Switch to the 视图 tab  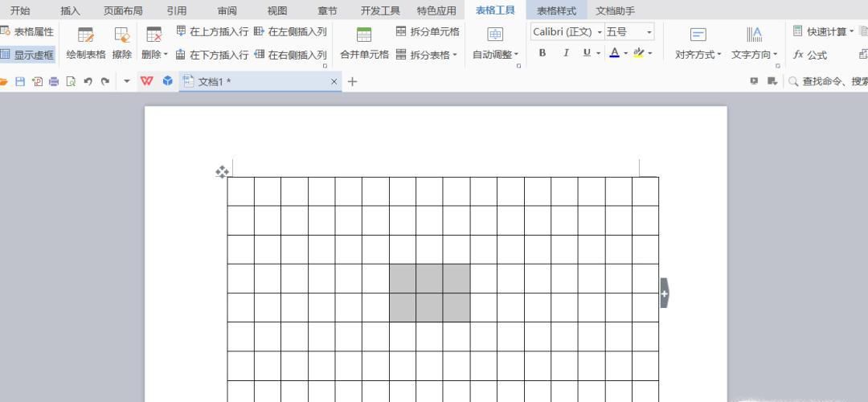click(x=277, y=10)
